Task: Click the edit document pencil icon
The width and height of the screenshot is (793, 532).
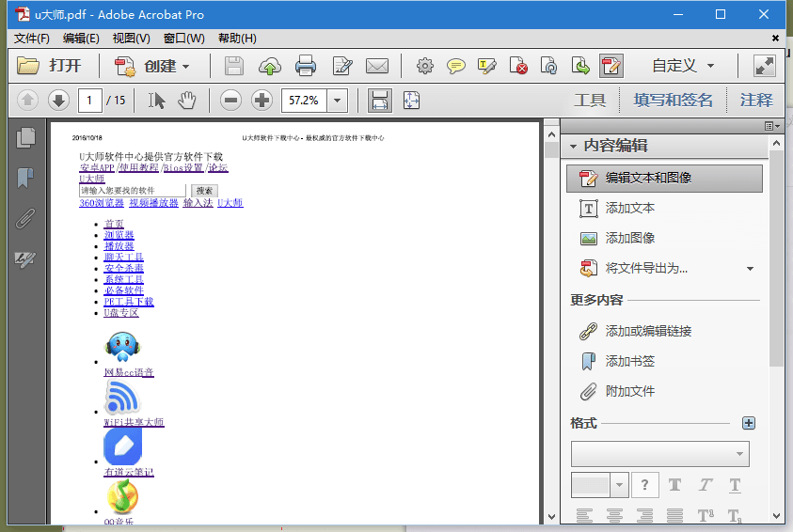Action: [341, 66]
